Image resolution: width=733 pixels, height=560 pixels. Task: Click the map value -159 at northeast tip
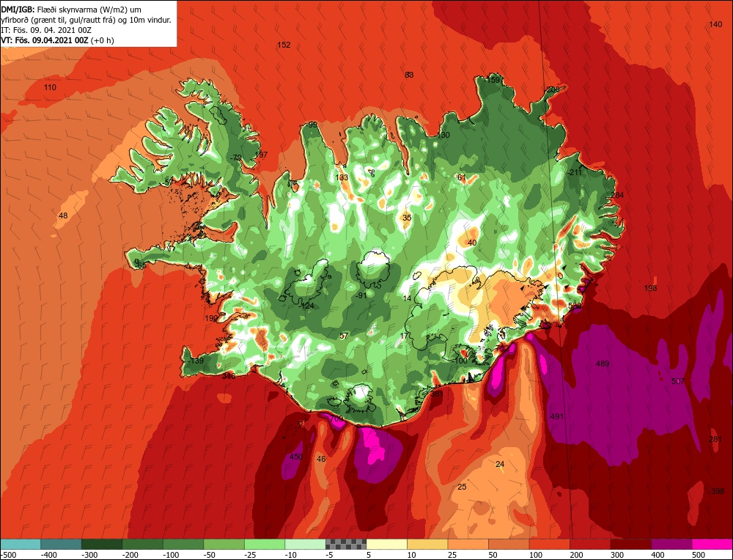click(x=493, y=80)
